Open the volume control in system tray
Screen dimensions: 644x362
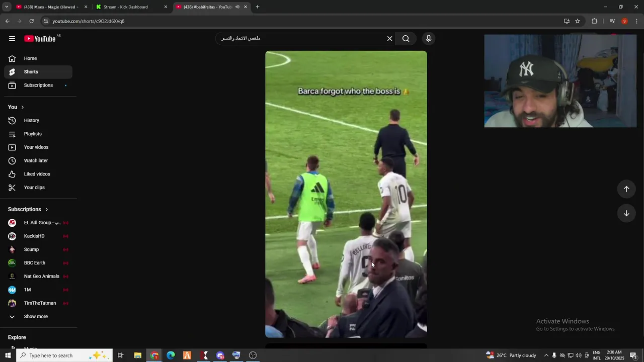pyautogui.click(x=579, y=355)
